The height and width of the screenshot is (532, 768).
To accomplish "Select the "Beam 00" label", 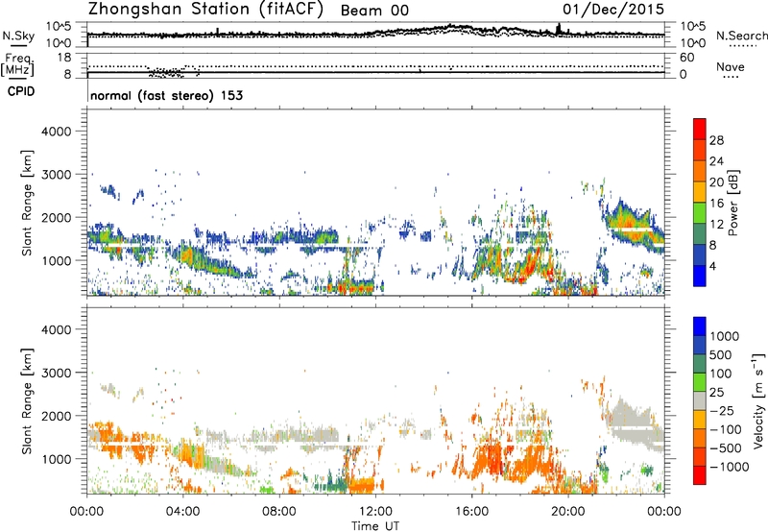I will [x=374, y=11].
